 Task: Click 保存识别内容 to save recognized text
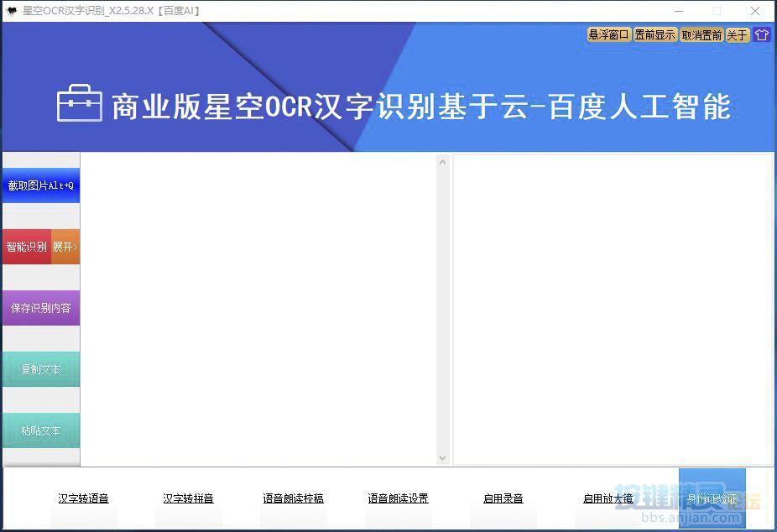coord(39,308)
